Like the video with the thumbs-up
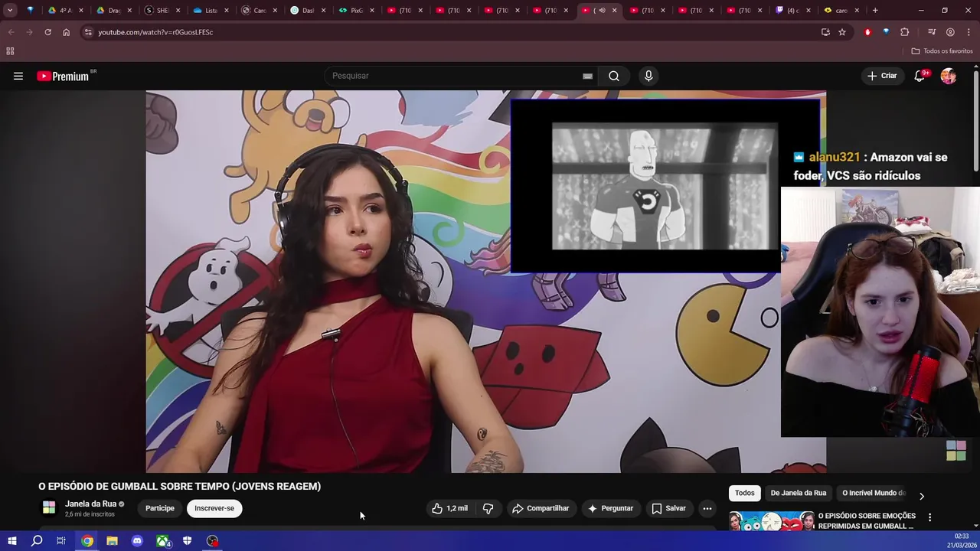 (450, 508)
